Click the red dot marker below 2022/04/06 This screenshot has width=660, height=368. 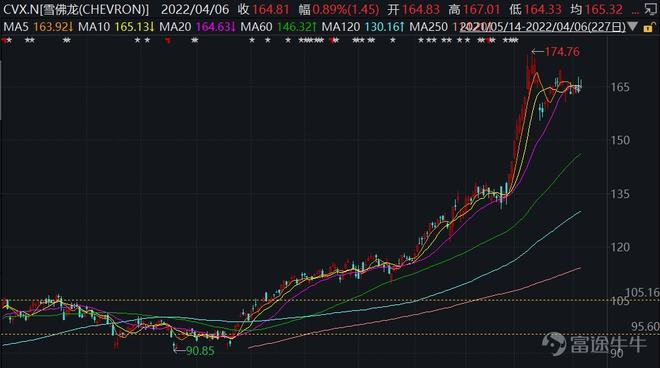168,40
